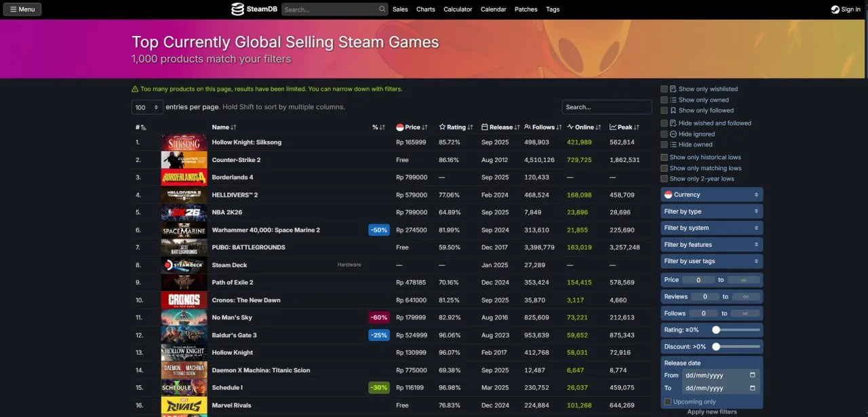Open the Currency dropdown
This screenshot has height=417, width=868.
[711, 194]
